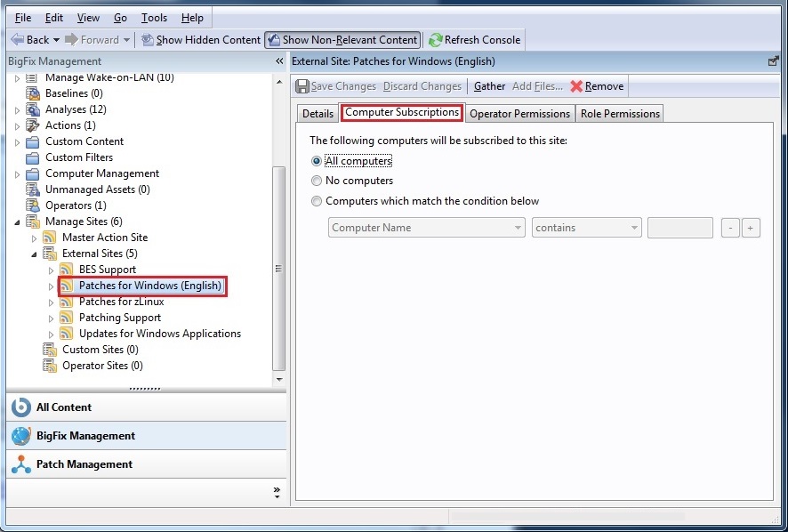The image size is (788, 532).
Task: Switch to the Role Permissions tab
Action: [620, 114]
